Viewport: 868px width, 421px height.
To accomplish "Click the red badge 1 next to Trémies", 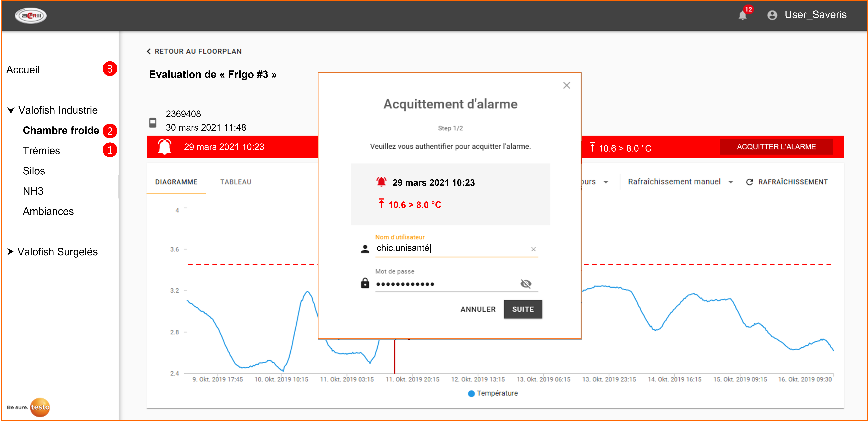I will coord(110,150).
